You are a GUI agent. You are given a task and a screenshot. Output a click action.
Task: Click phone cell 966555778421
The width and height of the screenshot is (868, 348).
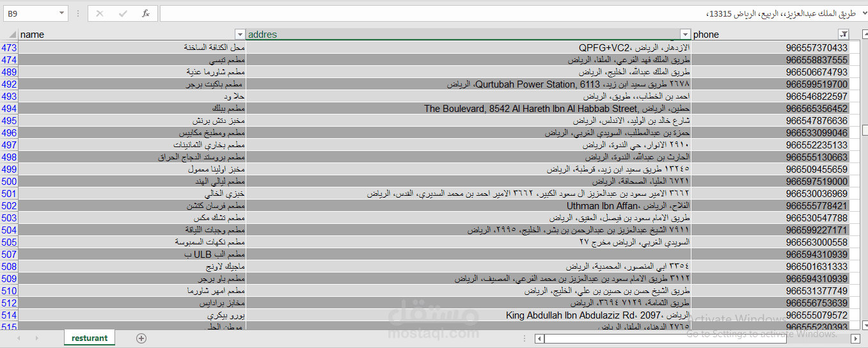coord(771,205)
